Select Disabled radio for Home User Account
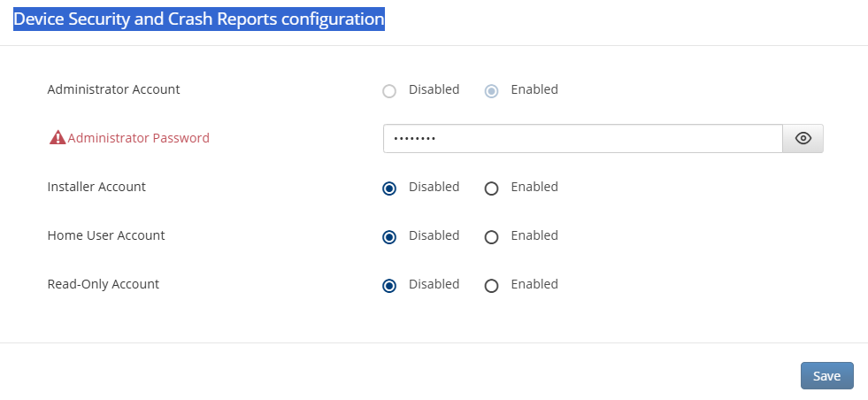 389,236
